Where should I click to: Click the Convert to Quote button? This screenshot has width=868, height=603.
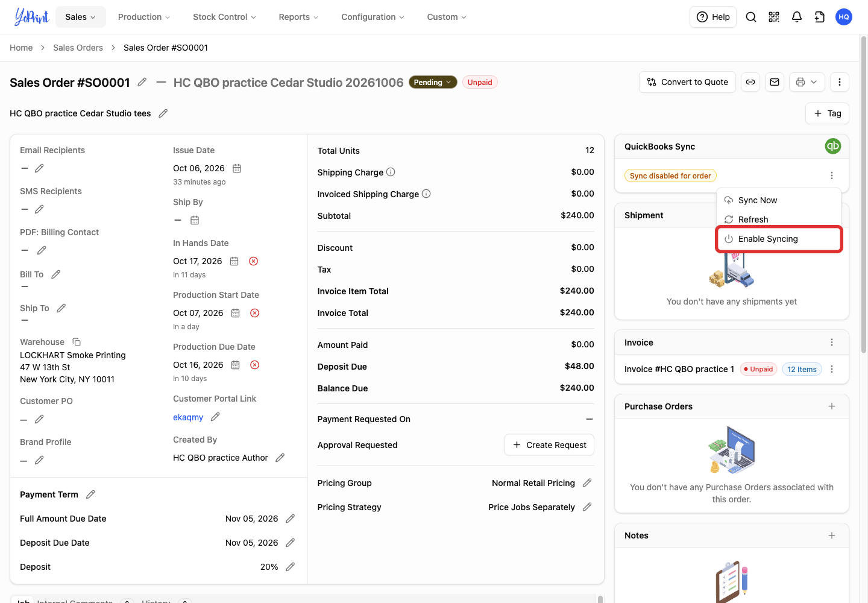(x=687, y=82)
